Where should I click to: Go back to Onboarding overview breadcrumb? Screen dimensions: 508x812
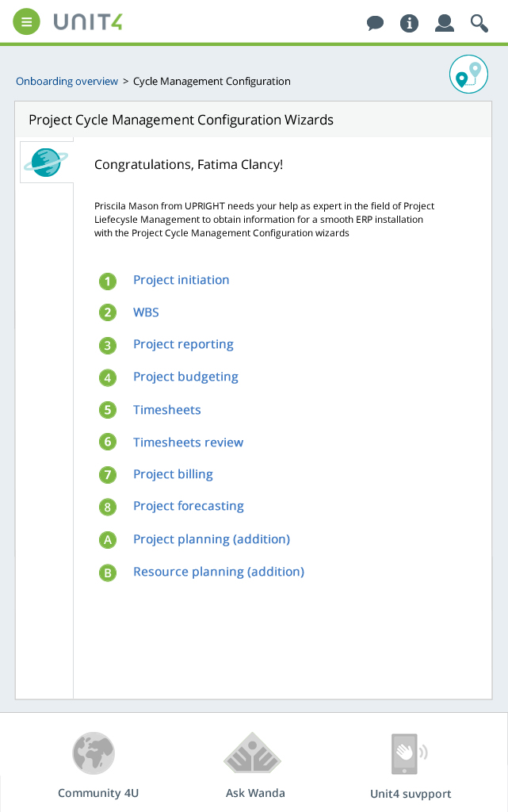pos(67,82)
